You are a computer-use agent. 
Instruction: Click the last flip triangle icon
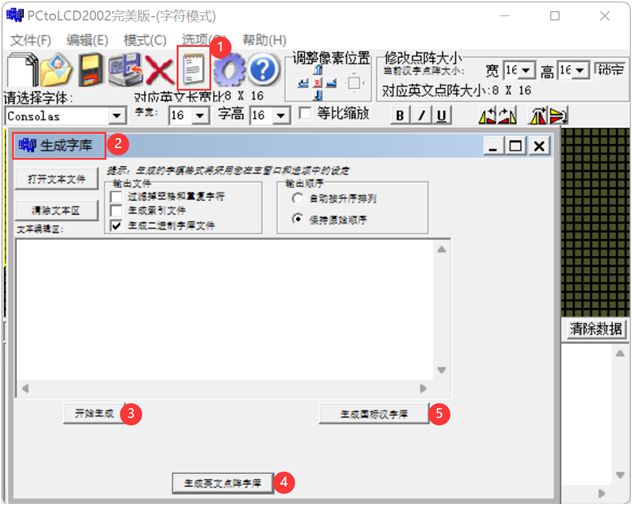click(559, 116)
